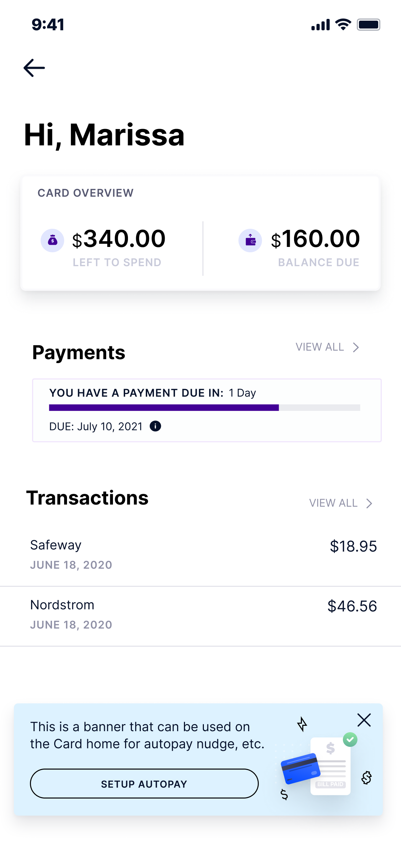Image resolution: width=401 pixels, height=868 pixels.
Task: Expand Payments with the chevron arrow
Action: [356, 347]
